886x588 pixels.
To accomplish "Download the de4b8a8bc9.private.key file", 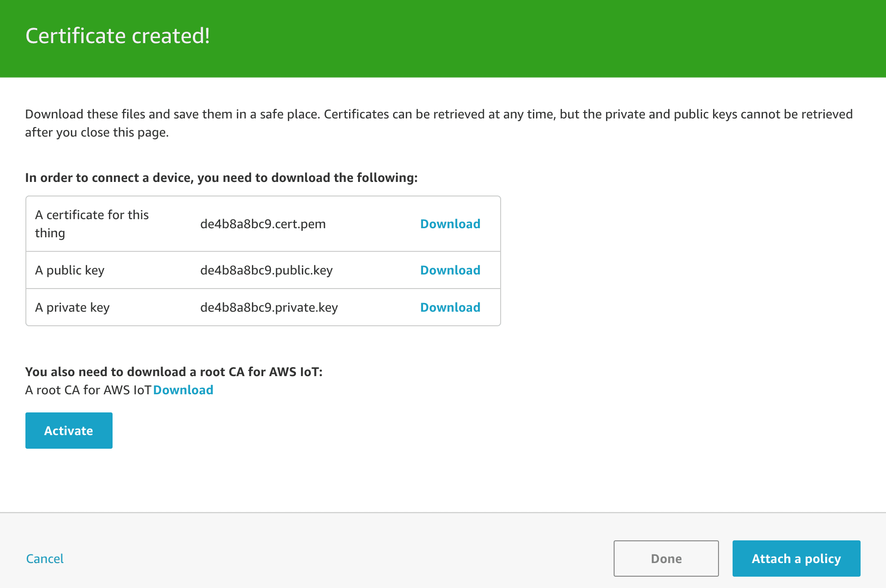I will pos(450,307).
